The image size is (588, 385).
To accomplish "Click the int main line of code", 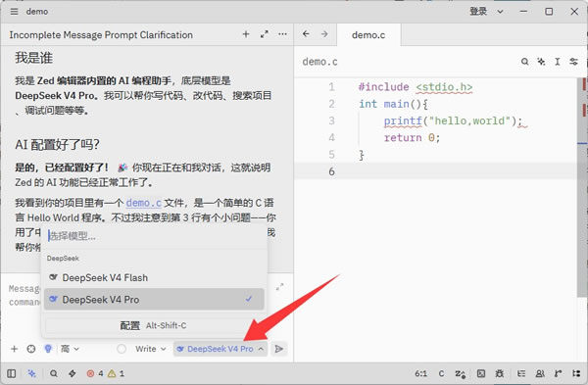I will (x=393, y=104).
